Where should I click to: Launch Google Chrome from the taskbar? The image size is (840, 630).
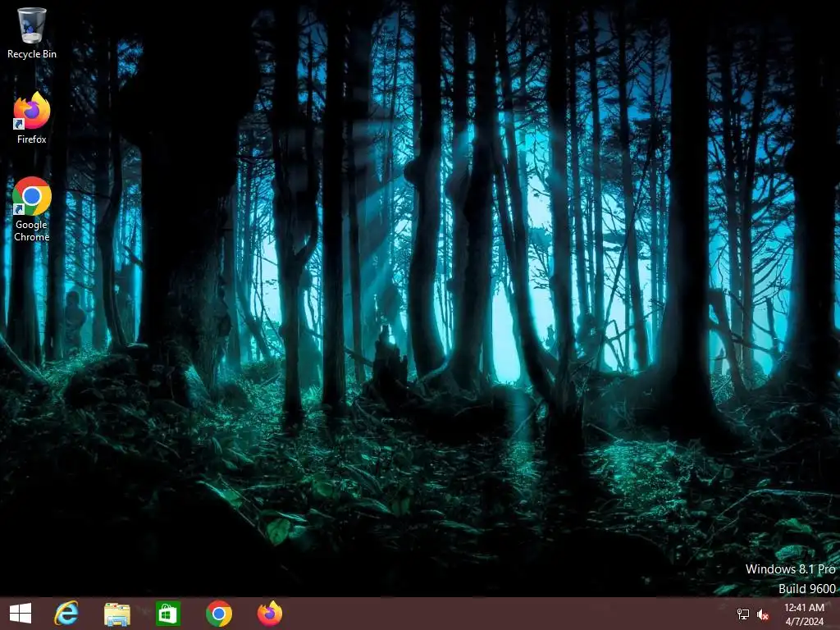coord(218,614)
